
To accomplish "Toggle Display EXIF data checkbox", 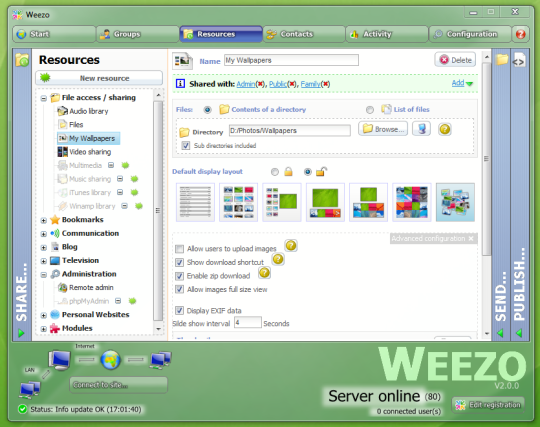I will pos(179,311).
